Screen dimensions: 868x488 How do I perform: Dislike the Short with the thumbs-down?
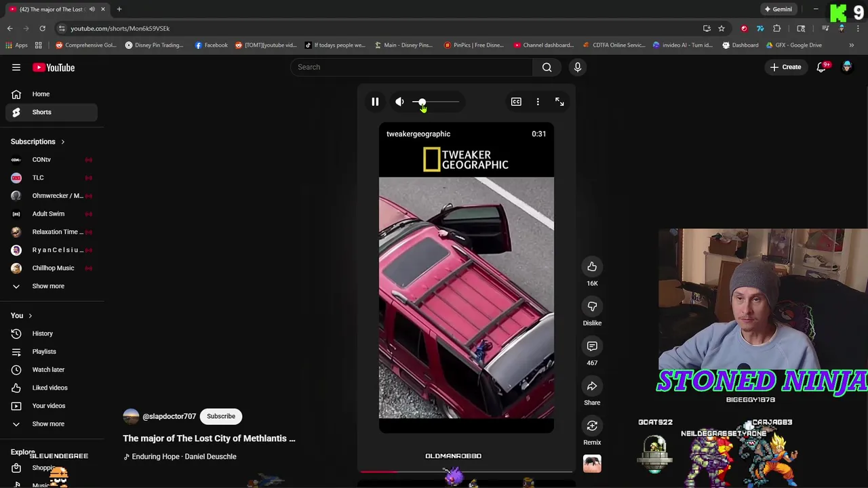pos(592,306)
